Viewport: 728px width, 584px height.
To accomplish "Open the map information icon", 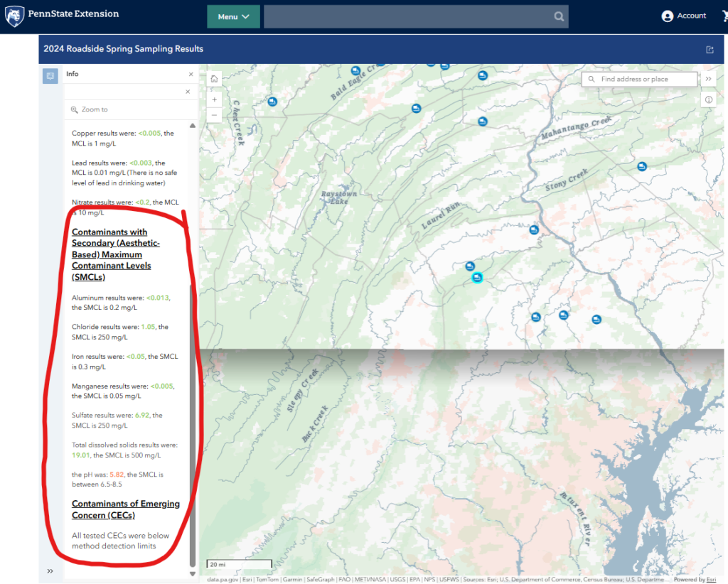I will tap(709, 99).
